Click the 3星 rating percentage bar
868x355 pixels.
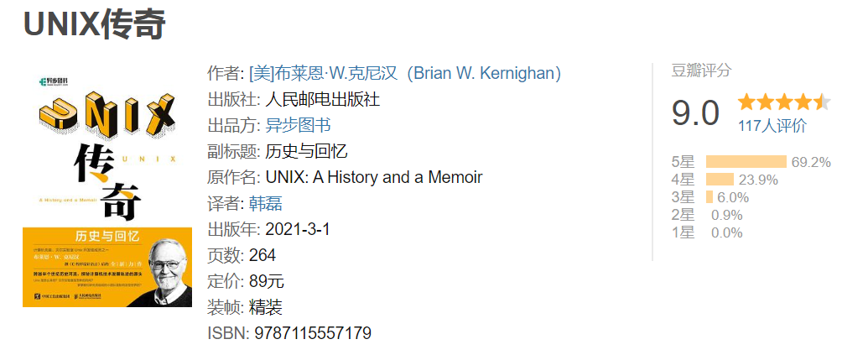[x=709, y=197]
